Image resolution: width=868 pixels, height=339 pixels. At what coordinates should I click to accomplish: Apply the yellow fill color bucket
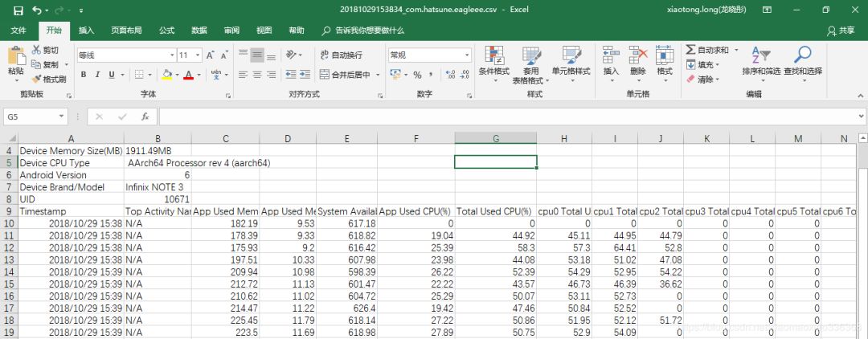[166, 75]
